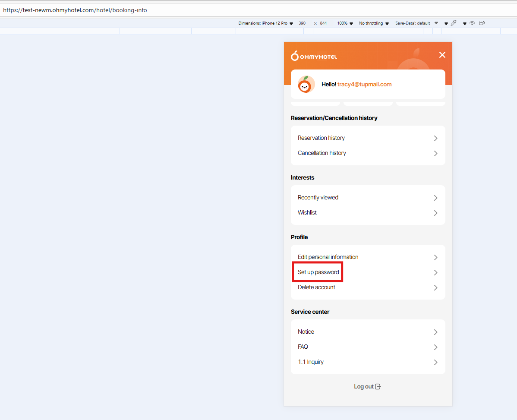
Task: Open dropdown arrow beside the eye icon
Action: 465,23
